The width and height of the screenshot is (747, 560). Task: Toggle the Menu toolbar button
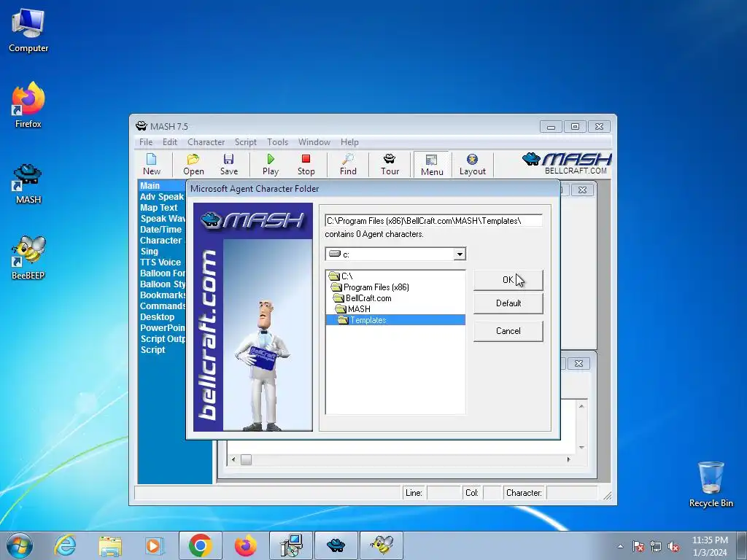pyautogui.click(x=432, y=165)
